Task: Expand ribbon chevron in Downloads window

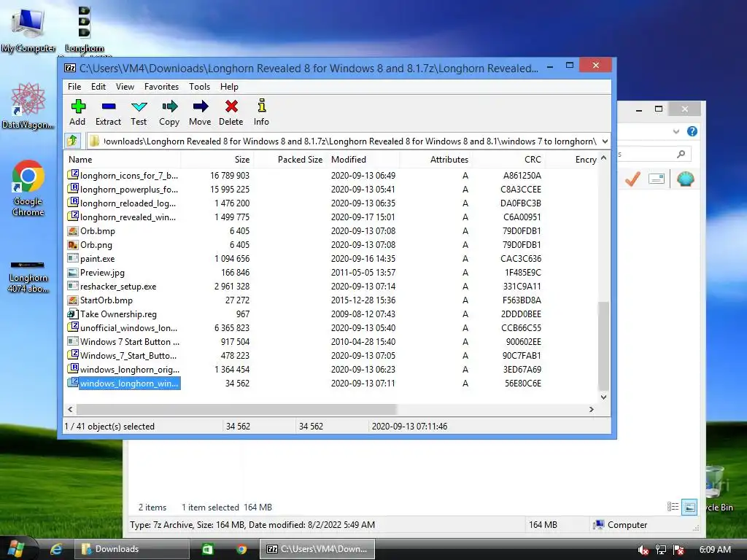Action: click(x=676, y=131)
